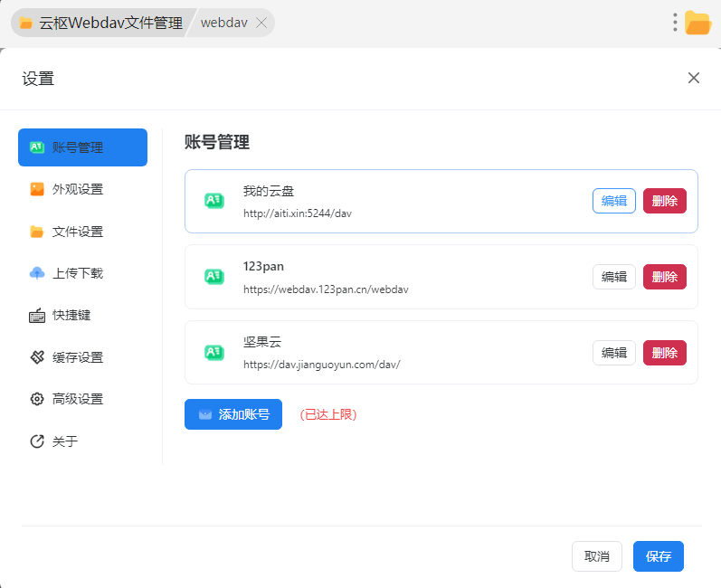Edit the 我的云盘 account

pyautogui.click(x=613, y=201)
